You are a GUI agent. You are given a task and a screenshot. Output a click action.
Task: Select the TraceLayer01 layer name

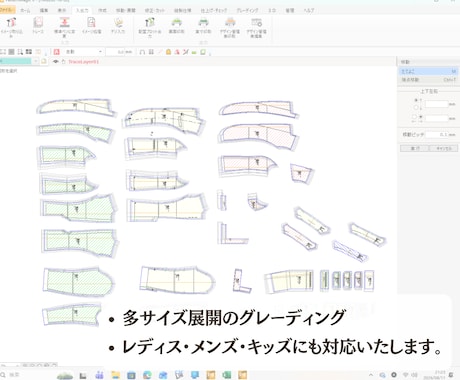coord(83,62)
